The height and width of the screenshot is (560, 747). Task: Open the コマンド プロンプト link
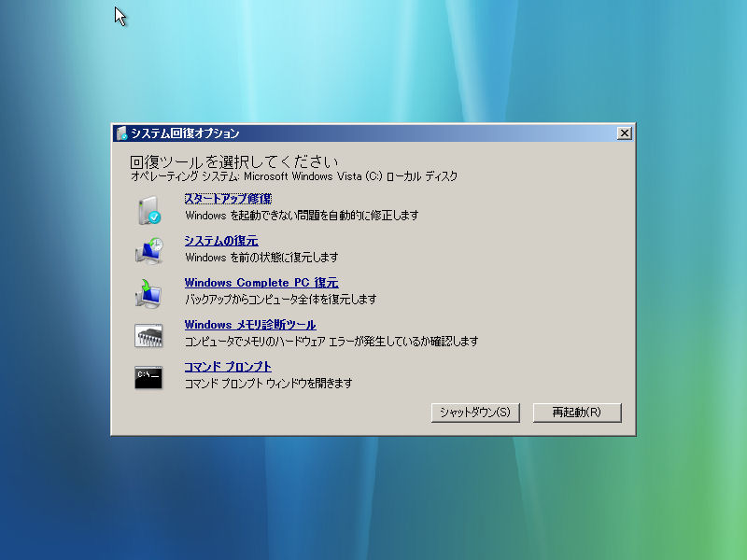point(228,366)
